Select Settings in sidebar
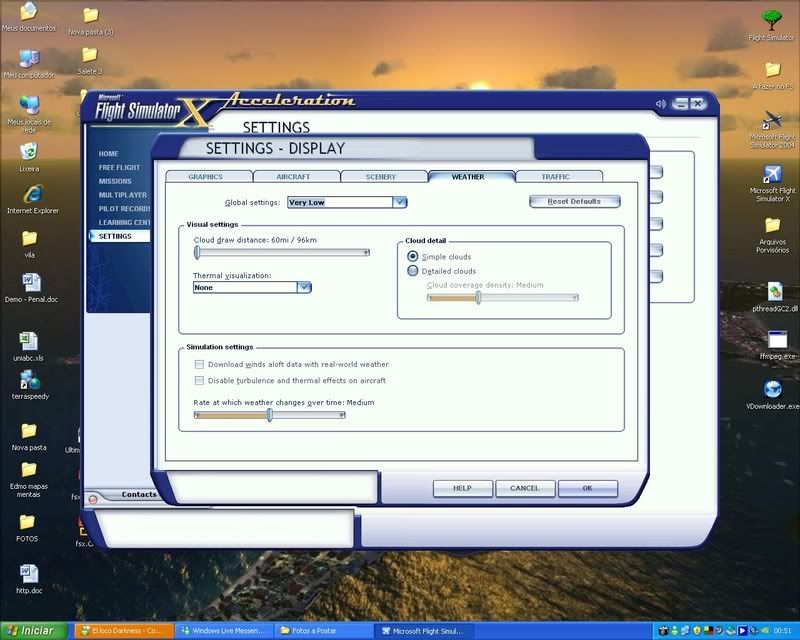 119,236
